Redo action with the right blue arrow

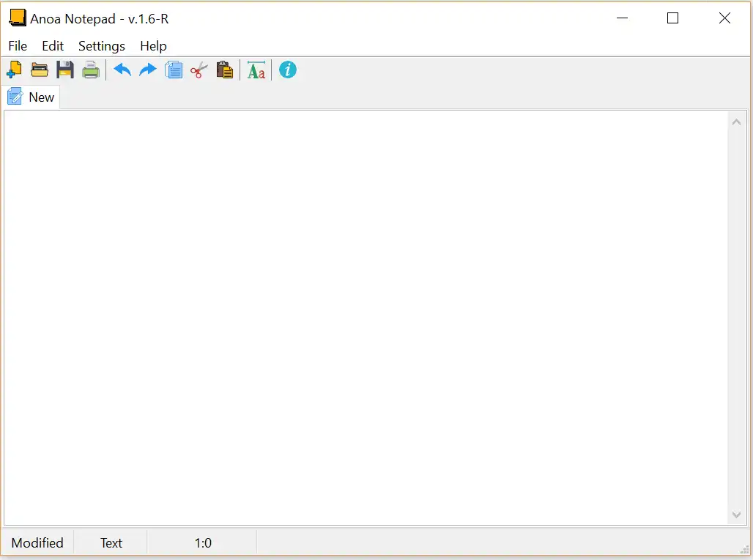pos(148,70)
